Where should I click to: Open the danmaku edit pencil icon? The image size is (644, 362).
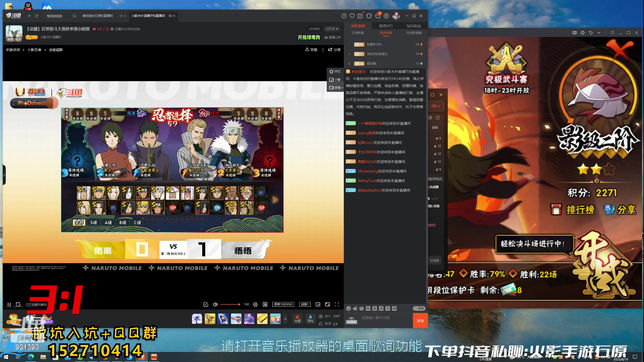(x=206, y=304)
